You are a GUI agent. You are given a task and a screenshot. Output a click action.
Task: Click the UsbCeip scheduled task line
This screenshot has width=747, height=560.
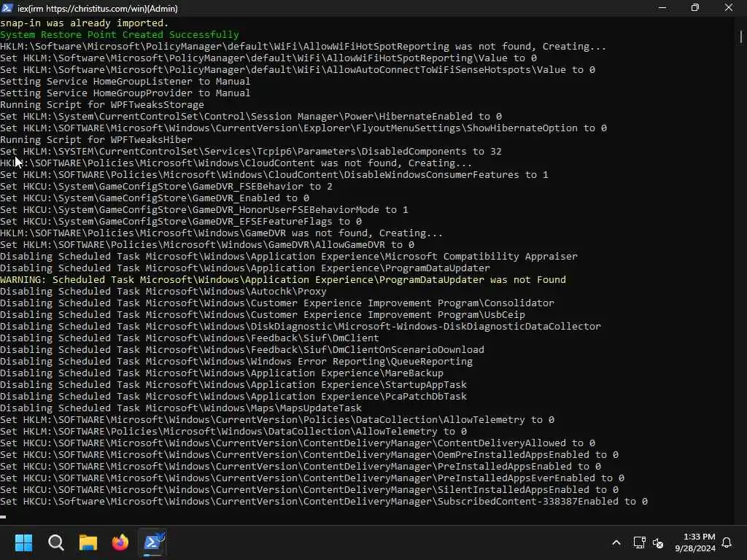(263, 315)
